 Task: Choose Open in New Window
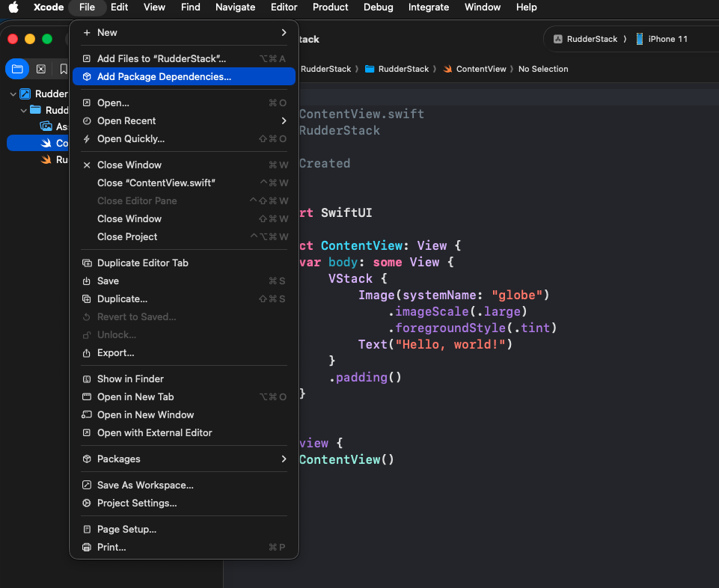click(x=184, y=414)
